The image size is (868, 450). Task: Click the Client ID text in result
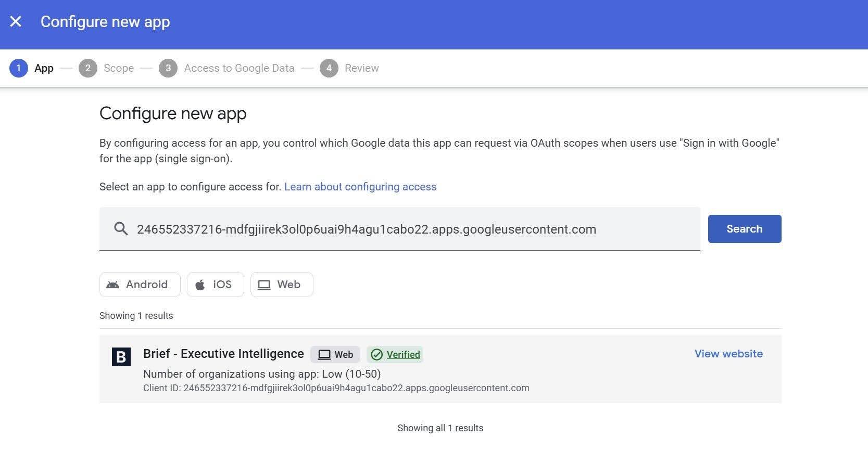click(336, 388)
